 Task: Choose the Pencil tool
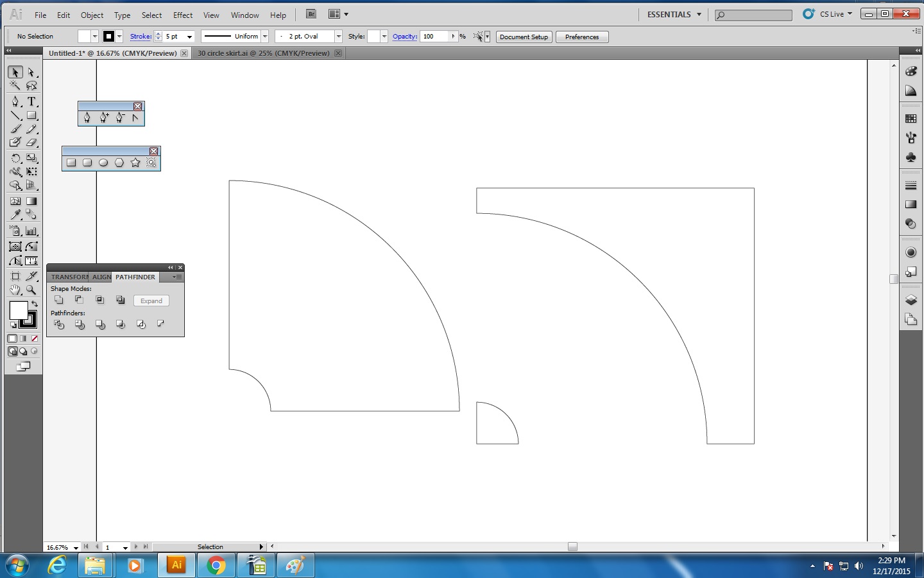pyautogui.click(x=31, y=129)
